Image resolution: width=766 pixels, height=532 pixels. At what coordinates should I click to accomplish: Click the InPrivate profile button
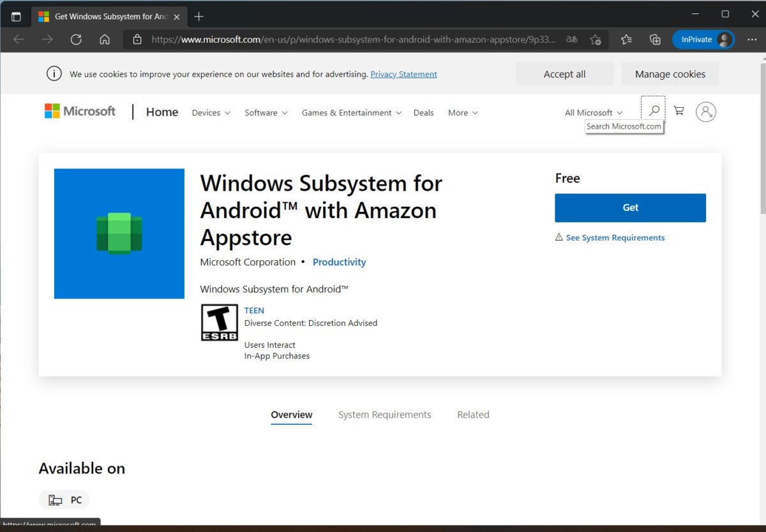tap(703, 40)
